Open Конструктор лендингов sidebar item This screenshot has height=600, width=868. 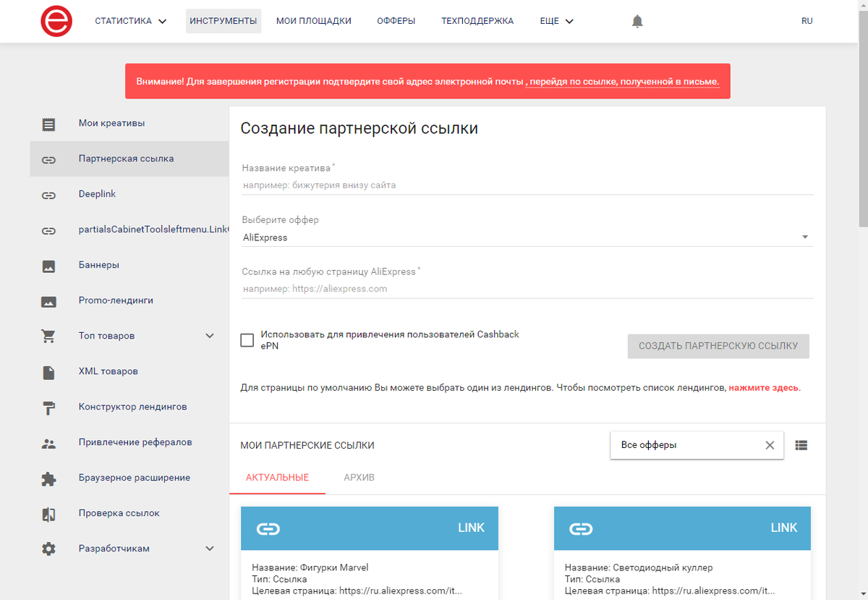tap(129, 407)
